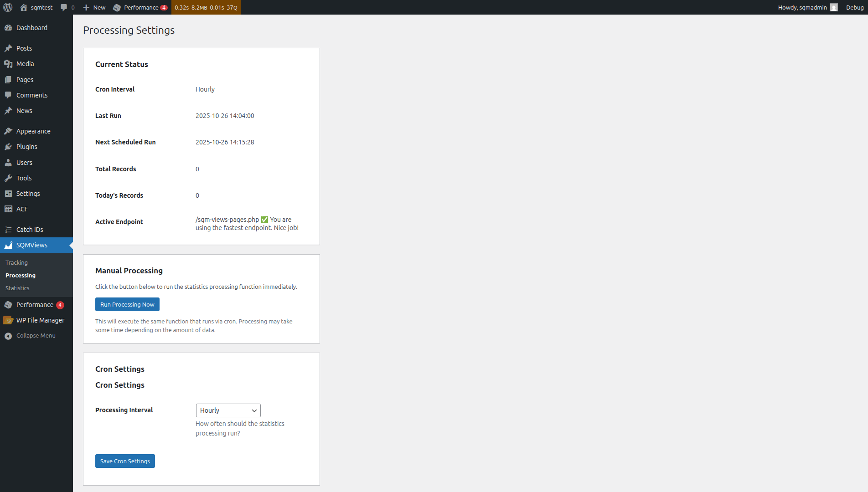Click the Catch IDs list icon
Screen dimensions: 868x492
pyautogui.click(x=9, y=229)
